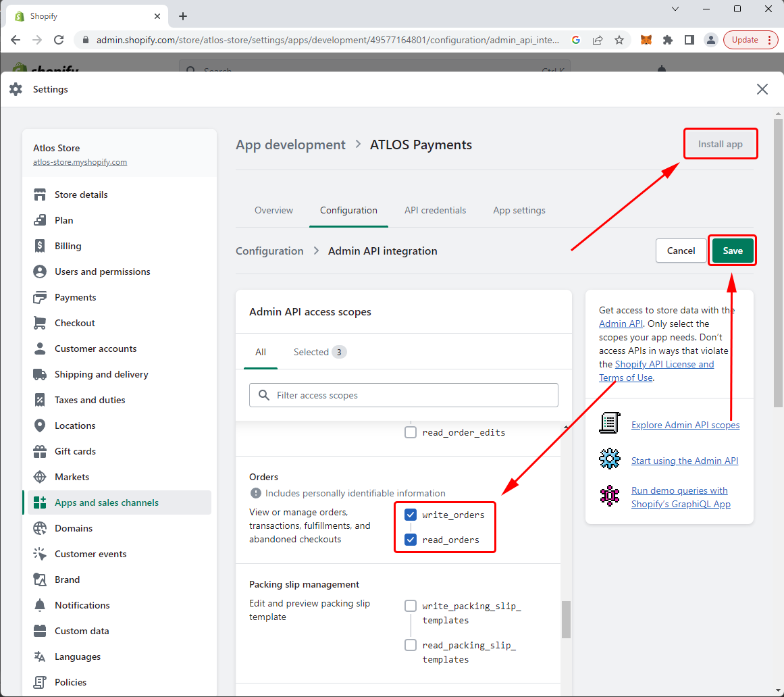784x697 pixels.
Task: Show Selected scopes tab
Action: [319, 352]
